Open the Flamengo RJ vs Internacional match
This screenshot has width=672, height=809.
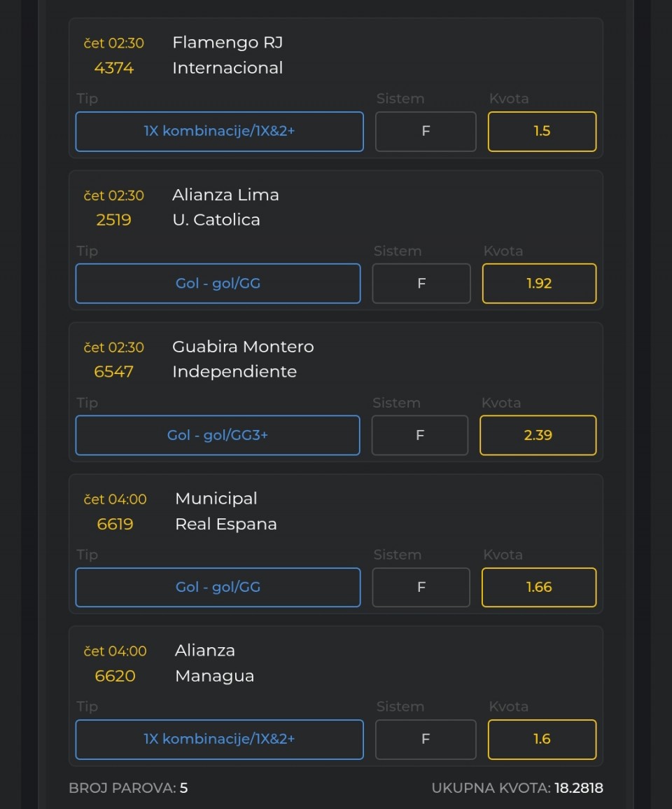pyautogui.click(x=227, y=55)
